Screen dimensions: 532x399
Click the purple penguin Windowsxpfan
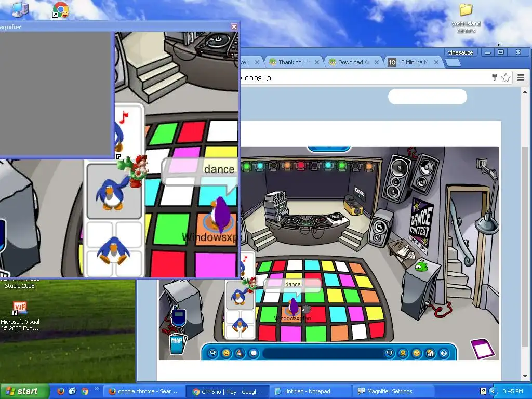point(294,307)
